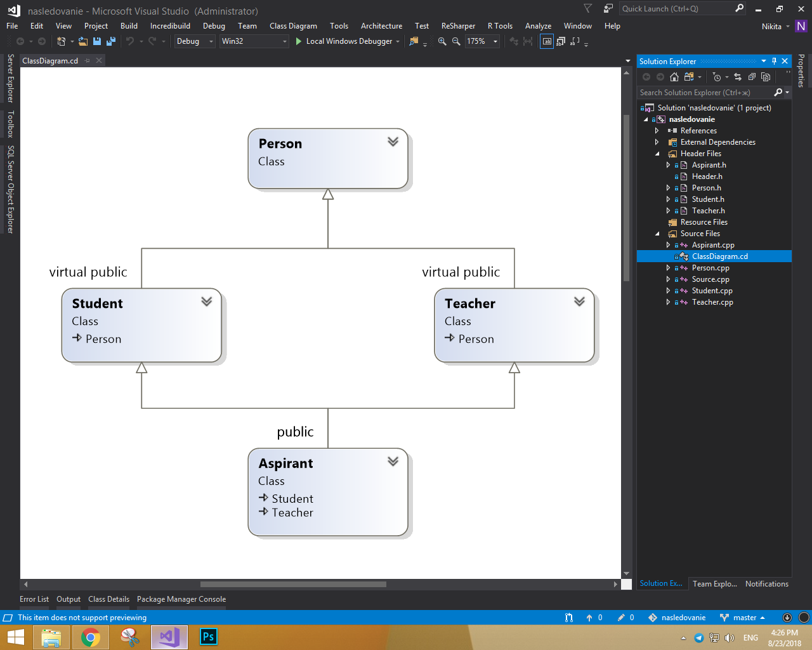Click the Windows Start button
Image resolution: width=812 pixels, height=650 pixels.
point(15,637)
